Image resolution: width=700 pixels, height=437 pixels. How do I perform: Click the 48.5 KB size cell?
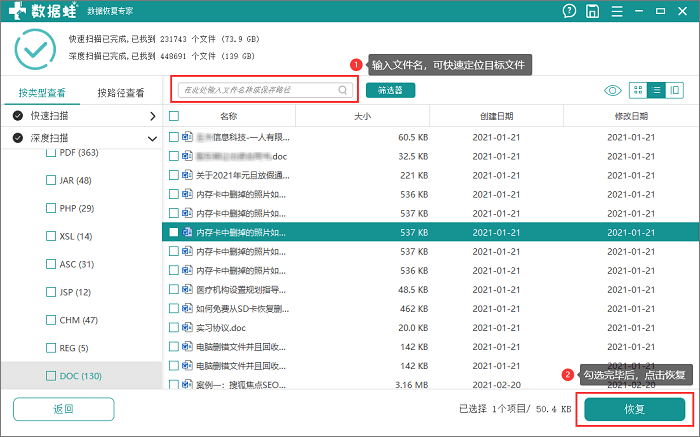413,290
